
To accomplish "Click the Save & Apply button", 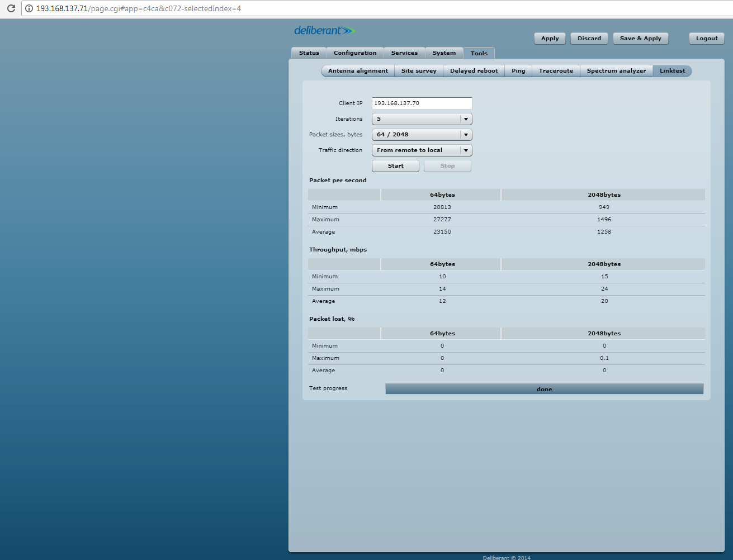I will [640, 39].
